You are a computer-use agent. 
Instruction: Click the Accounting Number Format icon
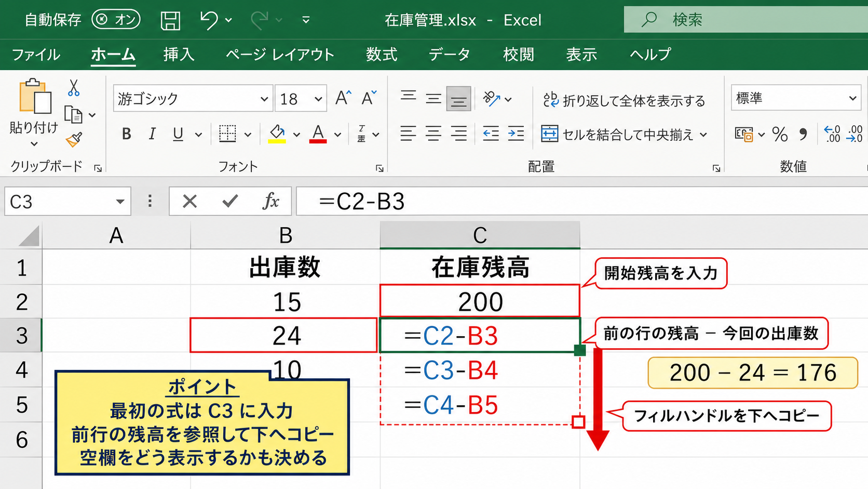click(744, 134)
